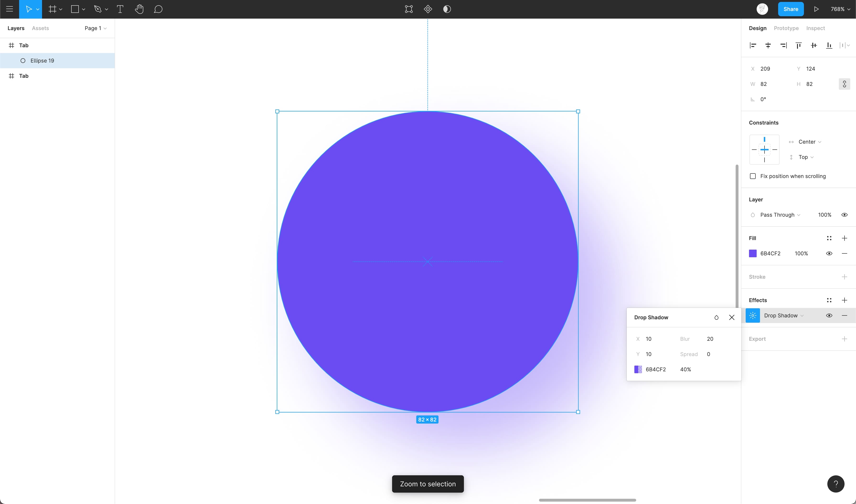Switch to the Prototype tab

pyautogui.click(x=786, y=28)
